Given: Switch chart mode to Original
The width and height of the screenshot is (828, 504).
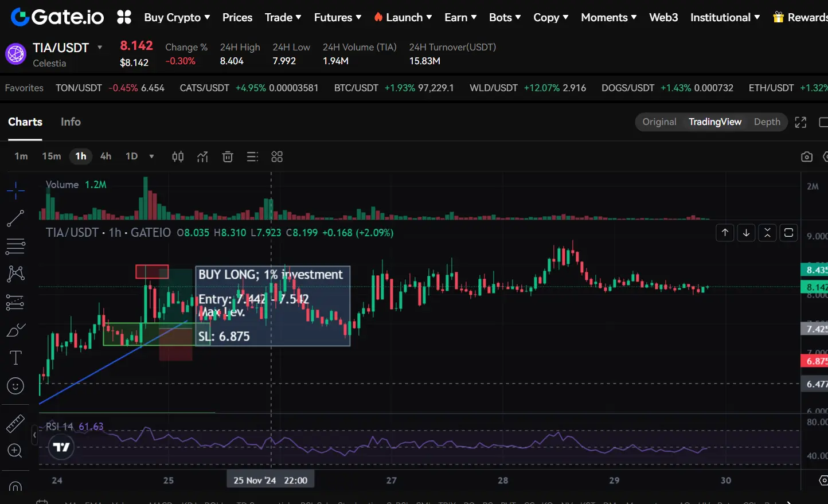Looking at the screenshot, I should click(x=659, y=122).
